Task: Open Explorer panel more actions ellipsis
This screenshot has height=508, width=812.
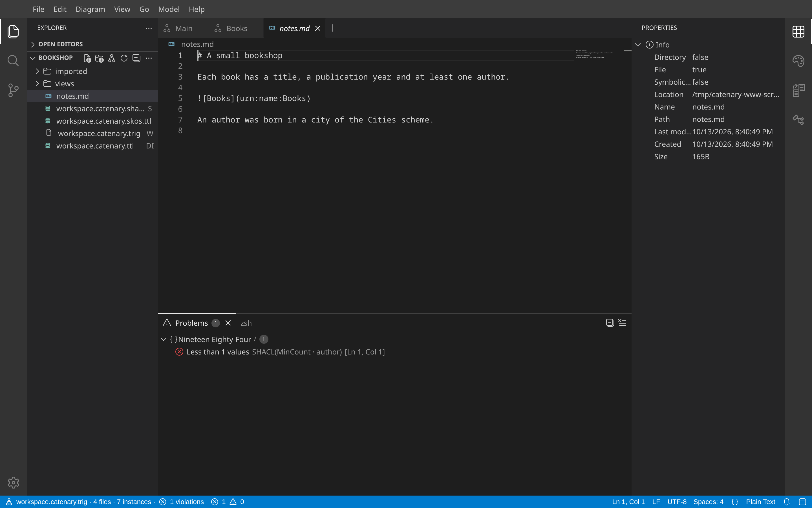Action: [149, 28]
